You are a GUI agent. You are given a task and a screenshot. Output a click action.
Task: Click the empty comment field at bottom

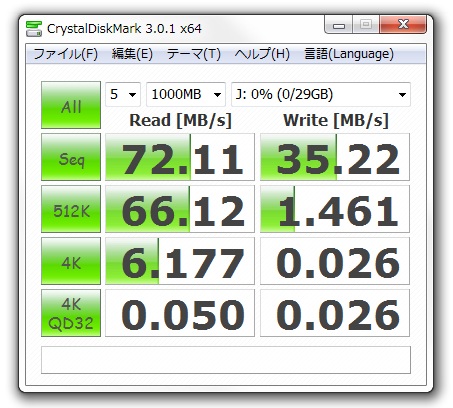(226, 360)
